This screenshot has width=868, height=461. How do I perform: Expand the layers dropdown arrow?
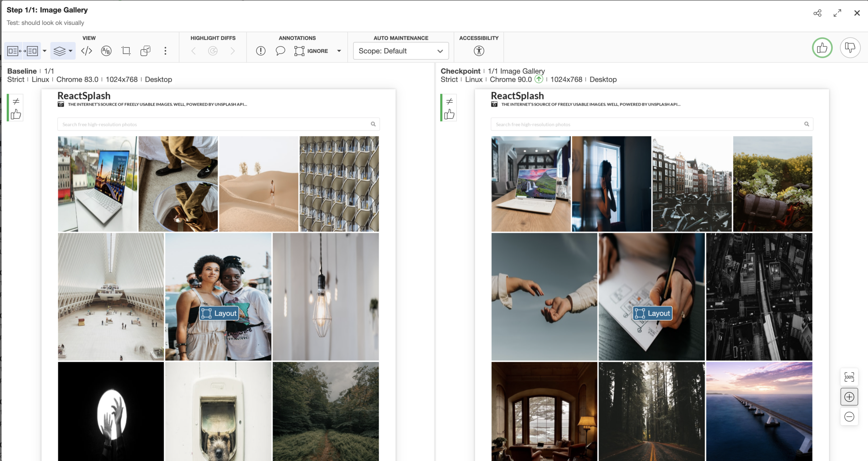click(x=70, y=51)
